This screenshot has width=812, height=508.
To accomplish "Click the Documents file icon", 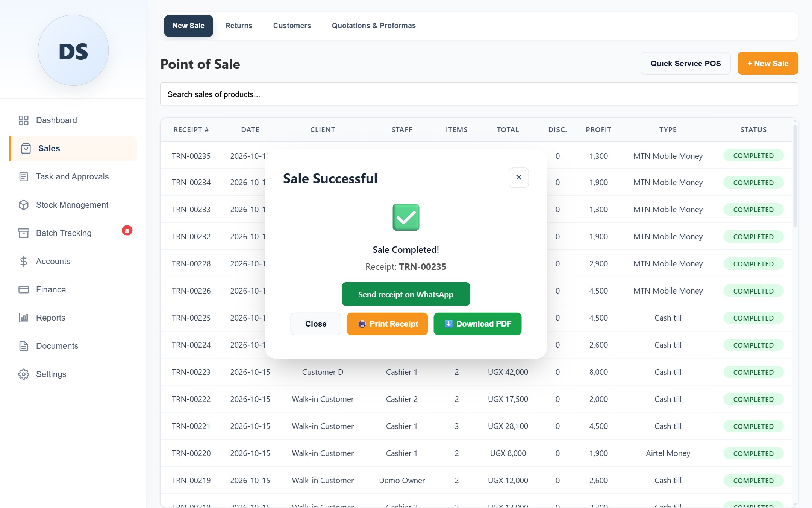I will pos(24,346).
